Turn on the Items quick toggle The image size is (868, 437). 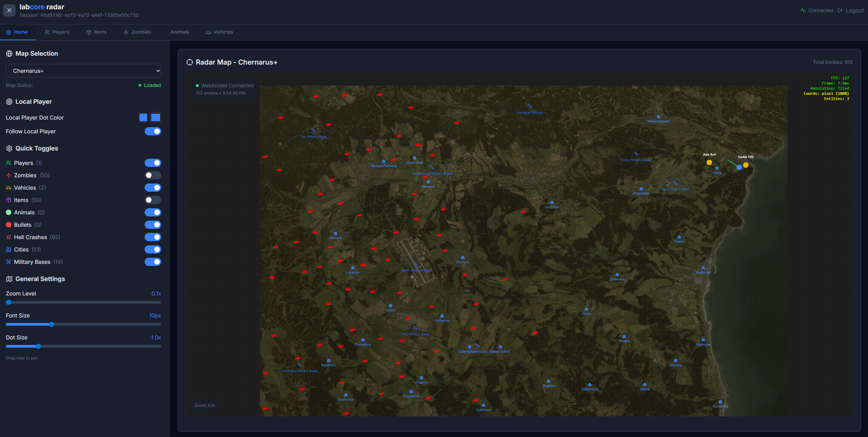point(153,200)
